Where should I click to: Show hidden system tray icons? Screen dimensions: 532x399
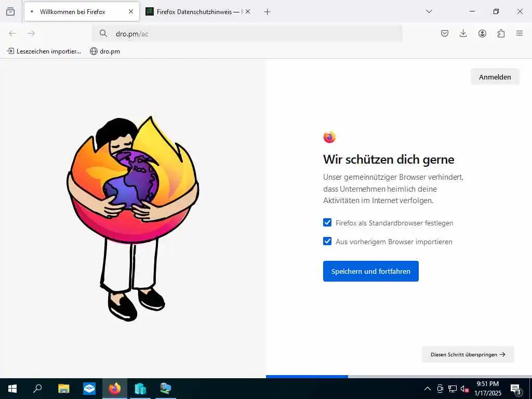pyautogui.click(x=428, y=389)
